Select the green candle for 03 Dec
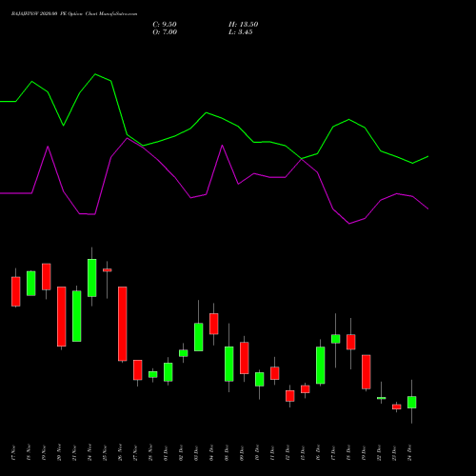The width and height of the screenshot is (476, 476). click(199, 337)
